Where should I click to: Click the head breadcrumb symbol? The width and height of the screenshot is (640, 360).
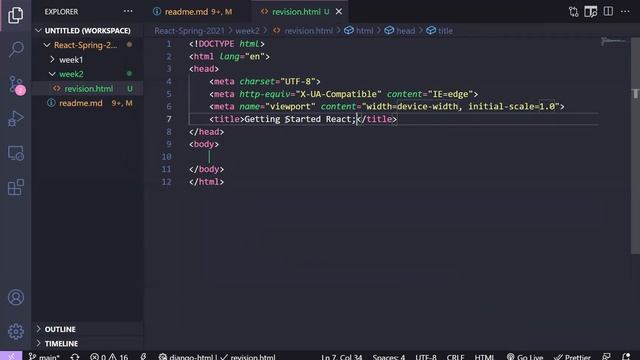[400, 31]
